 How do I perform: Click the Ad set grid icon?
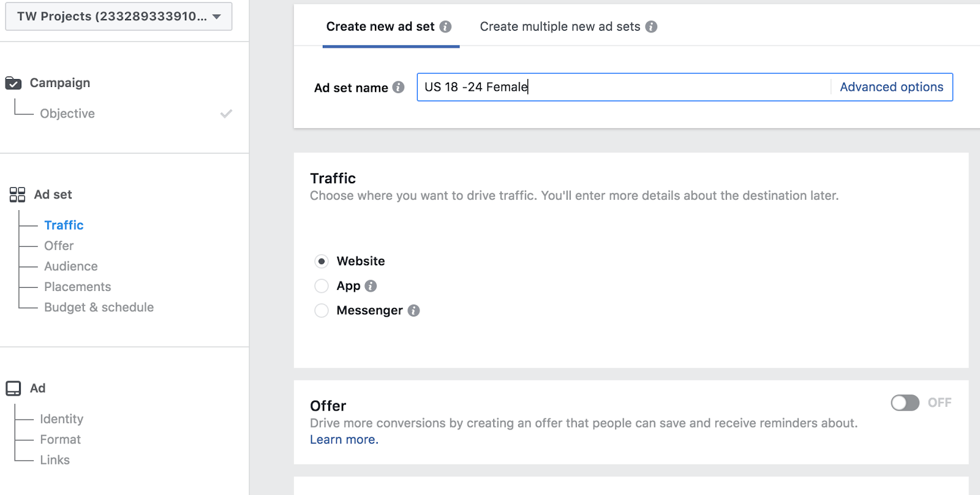[17, 195]
